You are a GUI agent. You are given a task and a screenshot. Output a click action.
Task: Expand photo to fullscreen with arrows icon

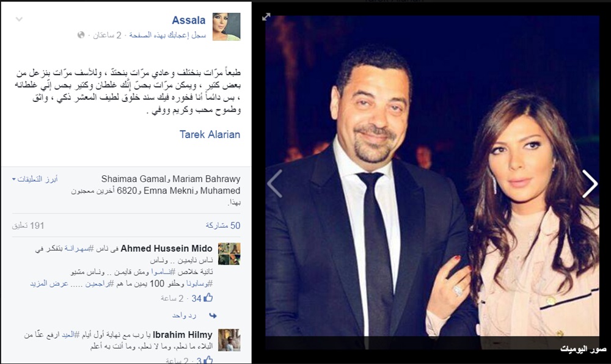click(266, 17)
